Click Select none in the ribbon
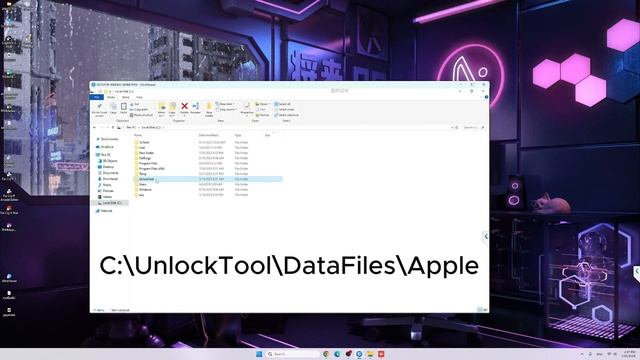The width and height of the screenshot is (640, 360). pyautogui.click(x=284, y=109)
